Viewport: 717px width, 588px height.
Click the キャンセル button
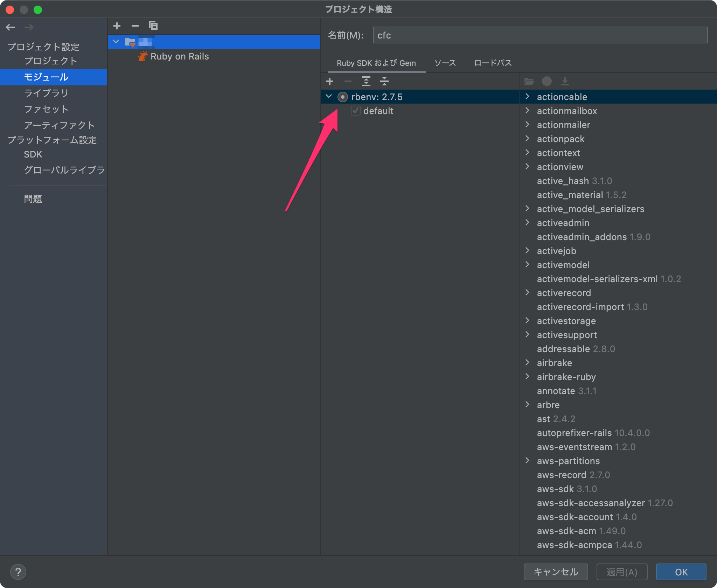pyautogui.click(x=556, y=572)
